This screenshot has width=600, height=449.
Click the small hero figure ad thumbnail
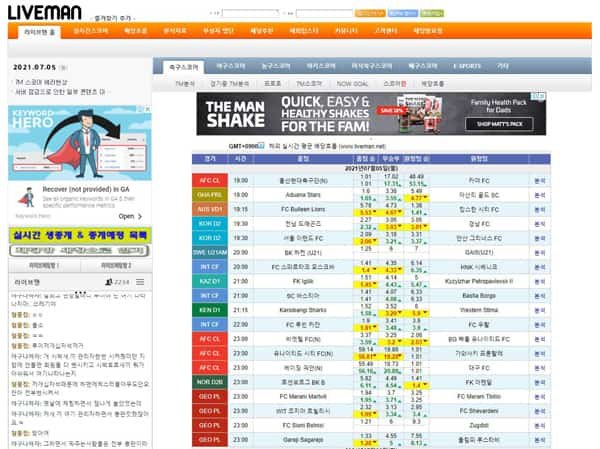click(26, 197)
